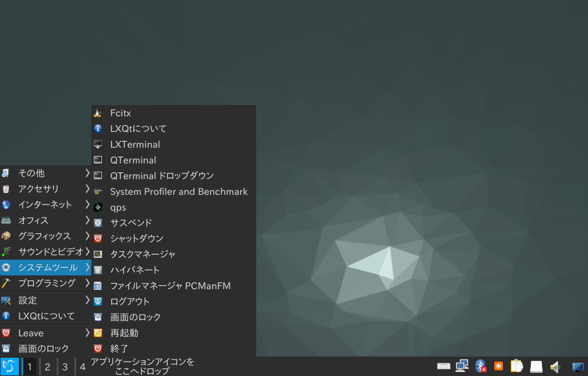This screenshot has width=588, height=376.
Task: Click the show desktop panel icon
Action: pos(577,367)
